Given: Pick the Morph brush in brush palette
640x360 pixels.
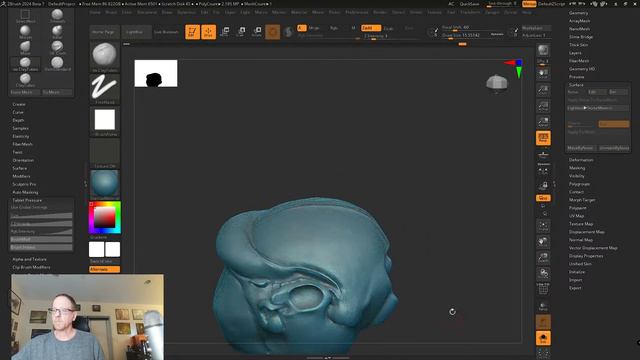Looking at the screenshot, I should coord(25,32).
